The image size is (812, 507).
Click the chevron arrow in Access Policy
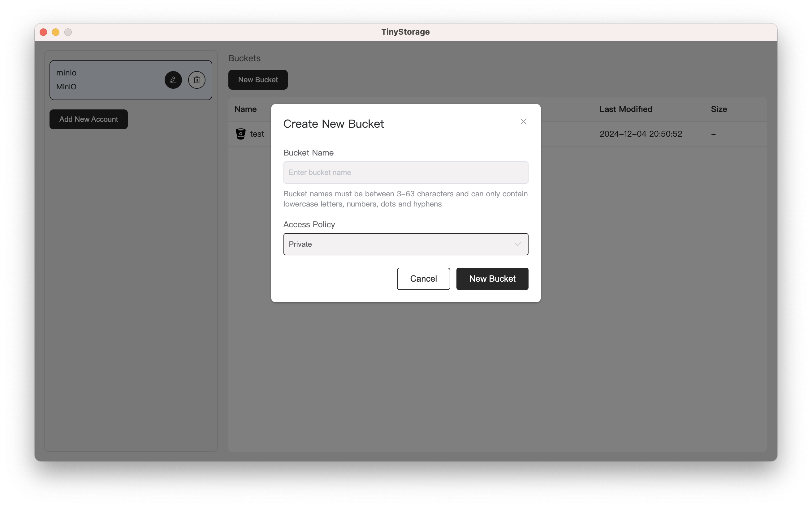point(517,244)
